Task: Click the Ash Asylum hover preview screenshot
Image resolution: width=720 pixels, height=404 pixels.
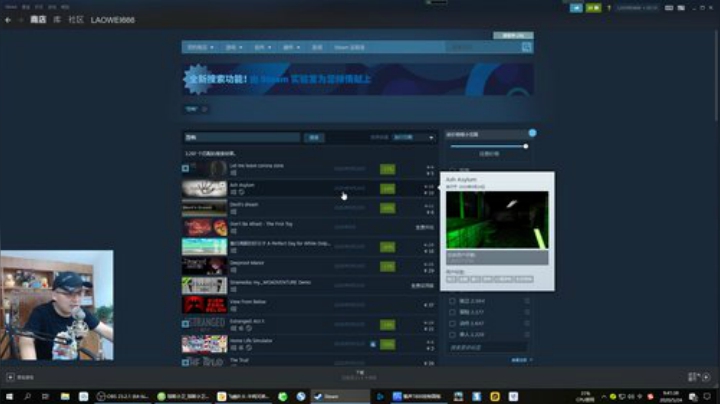Action: pos(497,220)
